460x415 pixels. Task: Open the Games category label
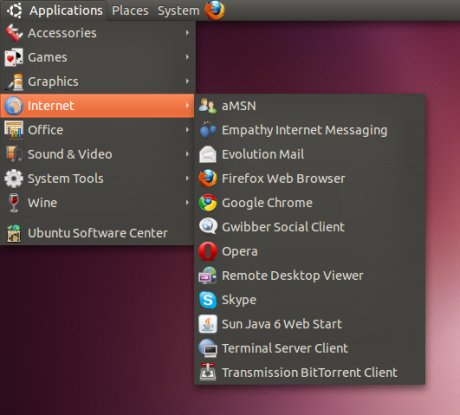pyautogui.click(x=48, y=57)
